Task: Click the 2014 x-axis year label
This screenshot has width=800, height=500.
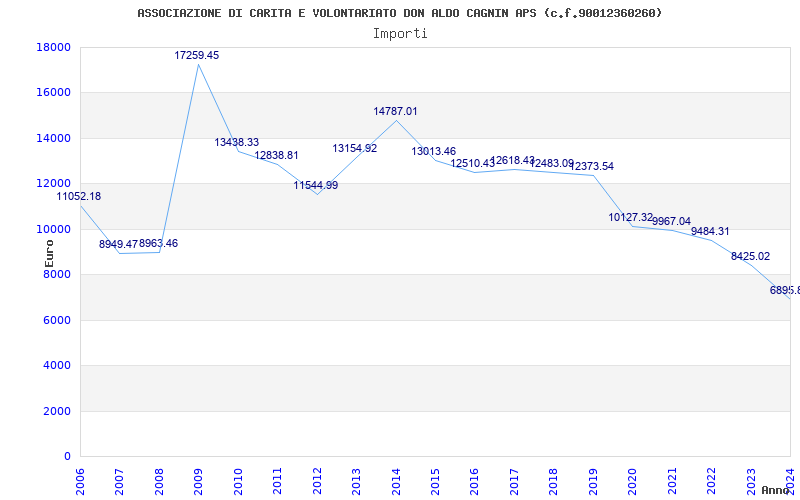Action: pyautogui.click(x=396, y=479)
